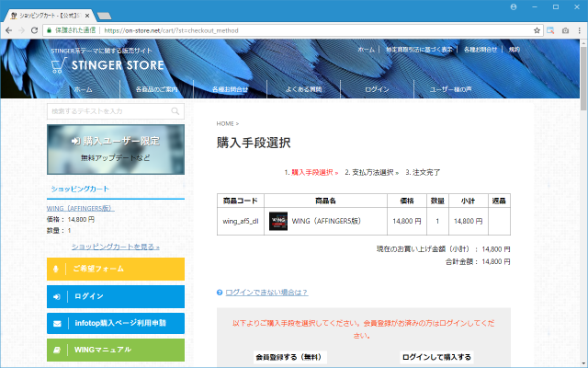Bookmark page with the star icon

[x=537, y=30]
